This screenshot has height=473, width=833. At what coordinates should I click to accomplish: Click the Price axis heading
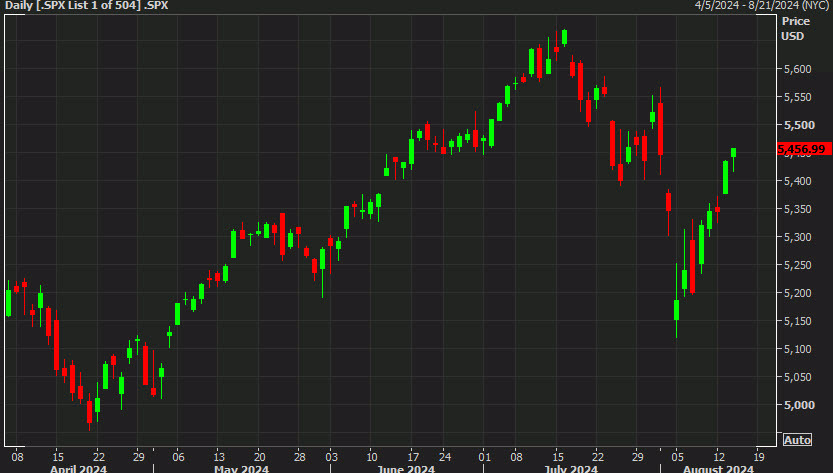tap(796, 21)
